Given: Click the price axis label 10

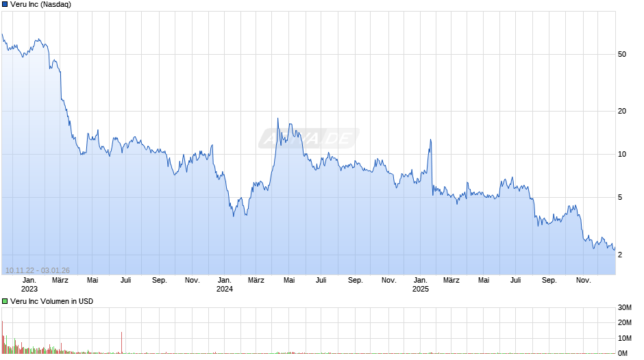Looking at the screenshot, I should tap(622, 154).
